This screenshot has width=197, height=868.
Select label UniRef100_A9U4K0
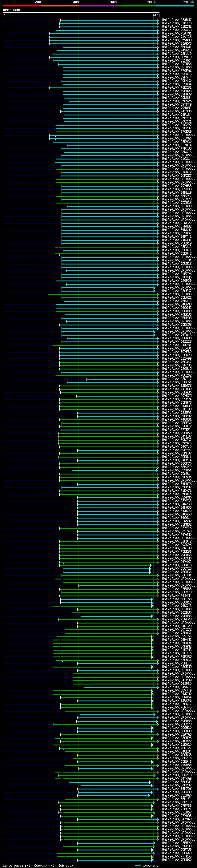(177, 81)
